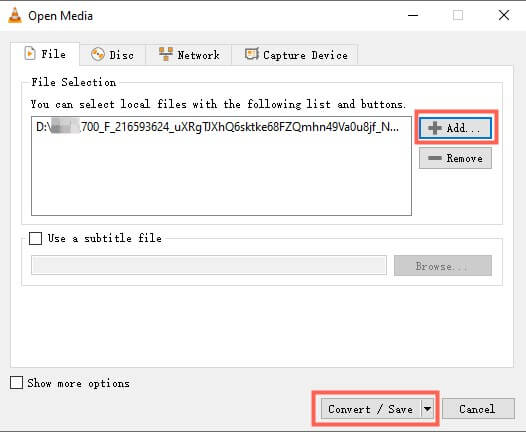Click the Cancel button
This screenshot has height=432, width=526.
[x=478, y=409]
